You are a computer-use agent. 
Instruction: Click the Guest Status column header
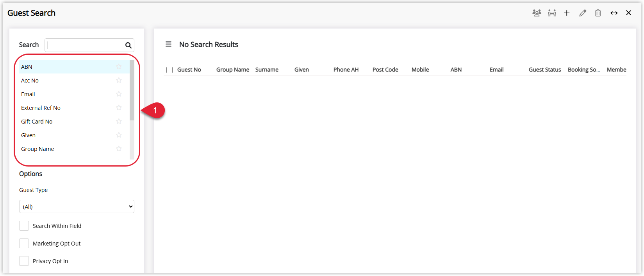pyautogui.click(x=545, y=70)
